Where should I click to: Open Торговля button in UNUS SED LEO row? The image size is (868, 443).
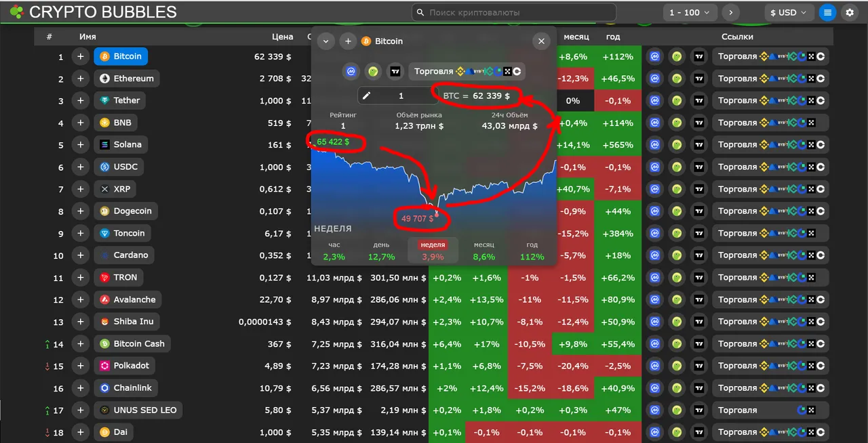[x=770, y=410]
